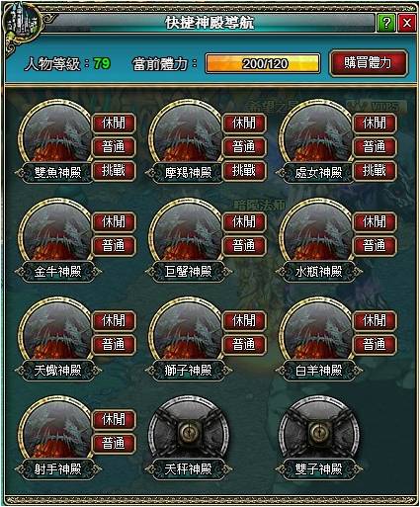This screenshot has width=420, height=507.
Task: Click the 摩羯神殿 temple portrait icon
Action: coord(187,134)
